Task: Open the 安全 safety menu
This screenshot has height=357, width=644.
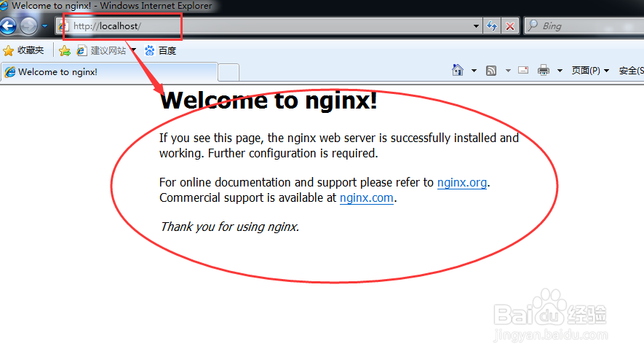Action: click(x=632, y=71)
